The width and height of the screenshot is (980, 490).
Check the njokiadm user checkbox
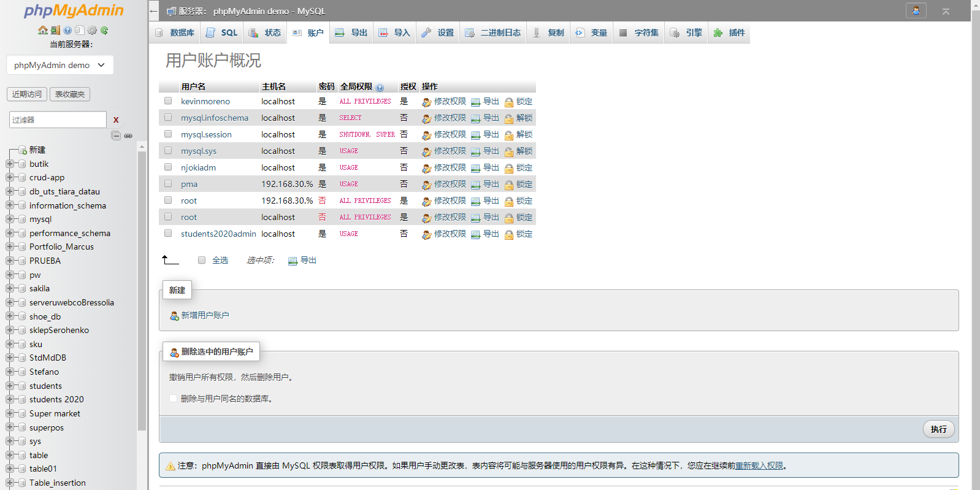click(x=168, y=167)
